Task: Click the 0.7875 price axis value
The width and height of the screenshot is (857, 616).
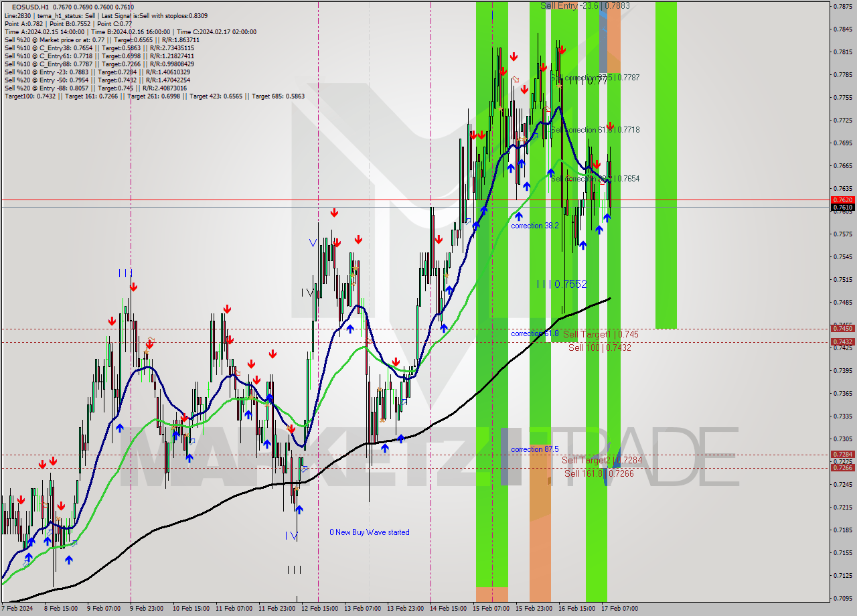Action: (842, 6)
